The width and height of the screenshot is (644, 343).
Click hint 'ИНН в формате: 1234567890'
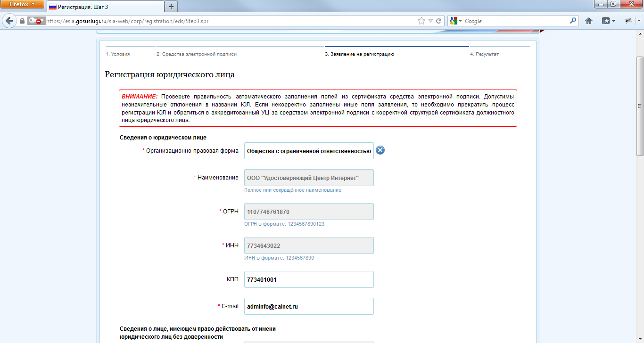[279, 258]
